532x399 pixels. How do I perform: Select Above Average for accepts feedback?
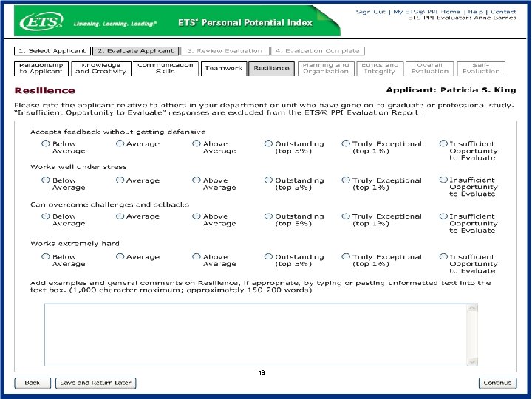point(197,143)
